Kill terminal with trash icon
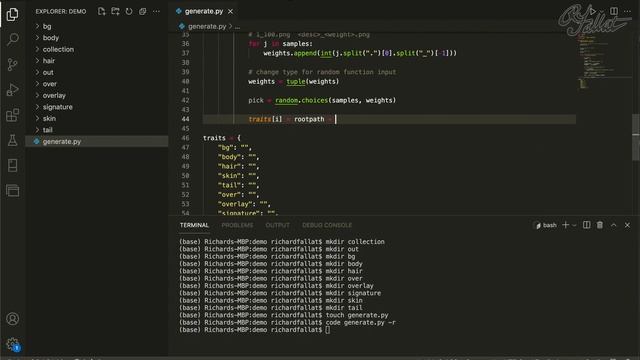 pyautogui.click(x=600, y=225)
